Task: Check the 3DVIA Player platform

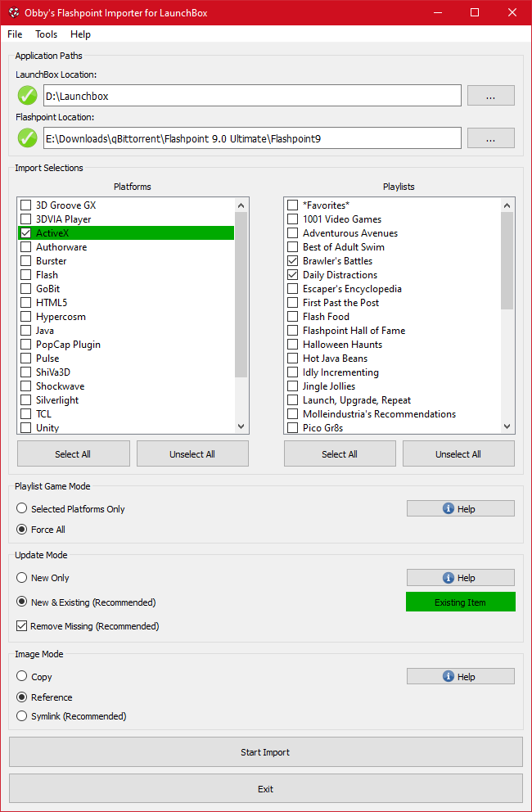Action: pyautogui.click(x=26, y=219)
